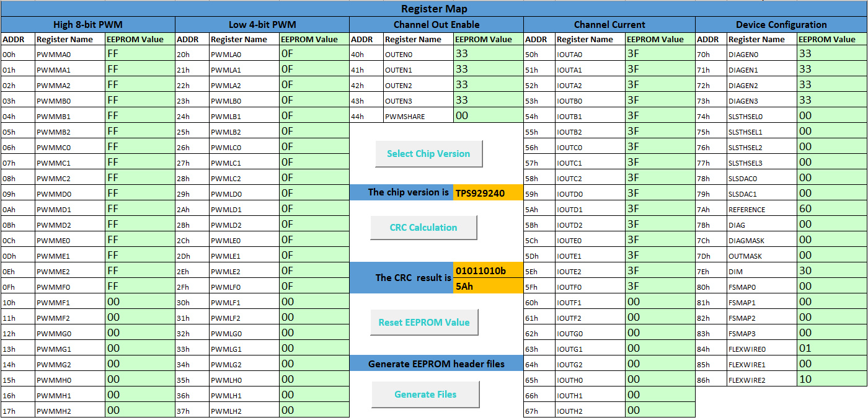Select the PWMSHARE EEPROM value cell
868x420 pixels.
coord(489,116)
